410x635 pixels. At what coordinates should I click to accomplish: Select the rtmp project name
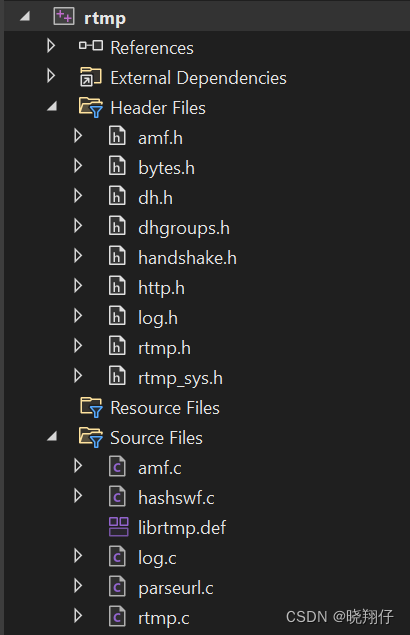click(x=105, y=19)
